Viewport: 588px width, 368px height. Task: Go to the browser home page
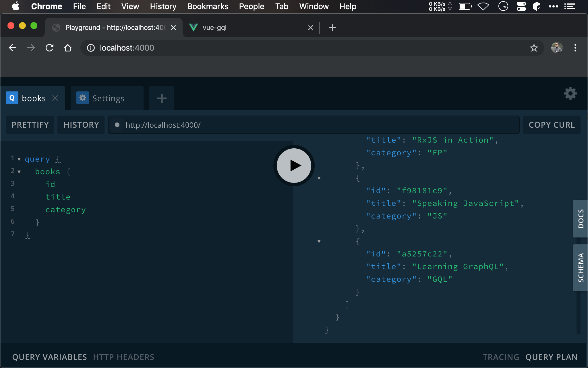[68, 48]
